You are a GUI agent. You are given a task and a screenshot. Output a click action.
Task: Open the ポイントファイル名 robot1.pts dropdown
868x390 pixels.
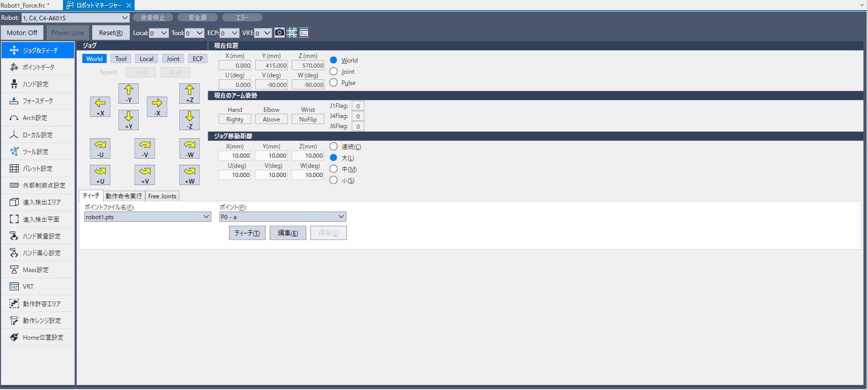pos(206,217)
